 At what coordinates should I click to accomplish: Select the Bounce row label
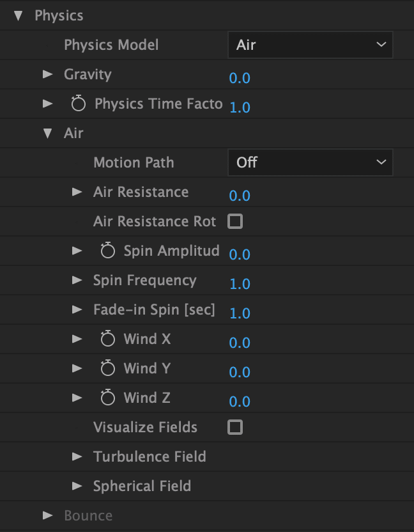coord(88,516)
